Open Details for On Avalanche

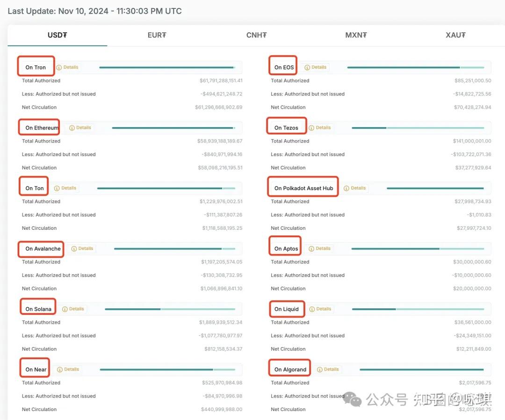click(x=82, y=249)
